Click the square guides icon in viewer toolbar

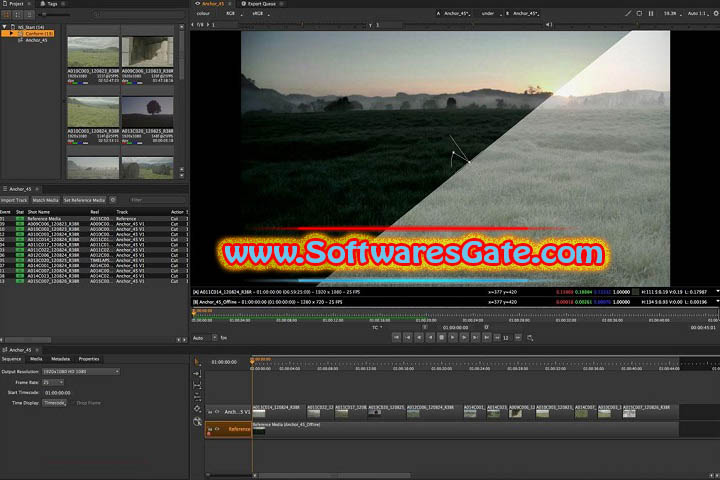pos(639,14)
